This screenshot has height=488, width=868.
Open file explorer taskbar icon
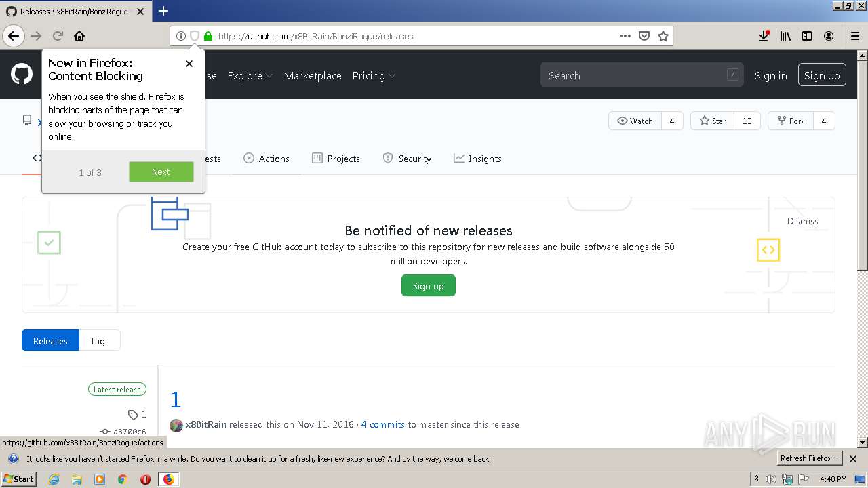click(x=77, y=479)
